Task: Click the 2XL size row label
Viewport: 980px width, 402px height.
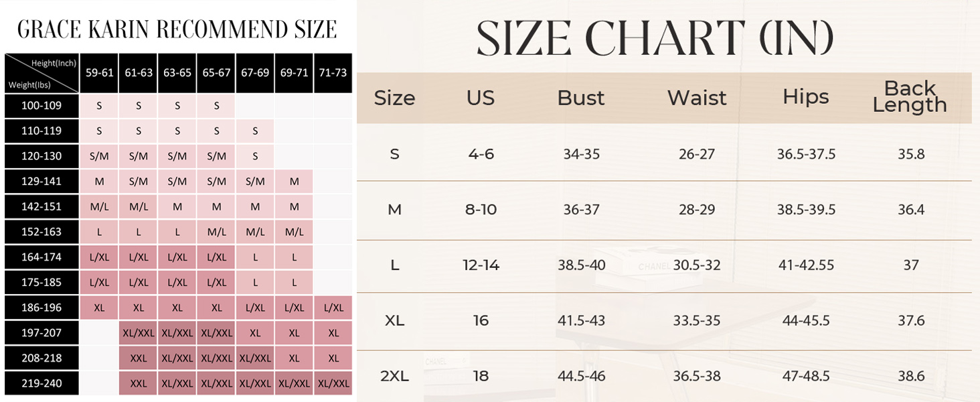Action: [394, 376]
